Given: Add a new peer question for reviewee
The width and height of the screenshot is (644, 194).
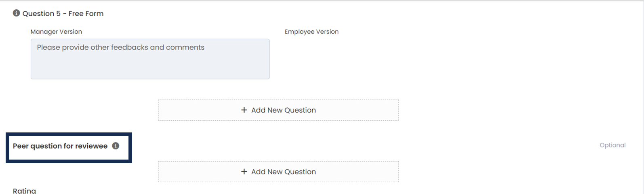Looking at the screenshot, I should tap(278, 172).
